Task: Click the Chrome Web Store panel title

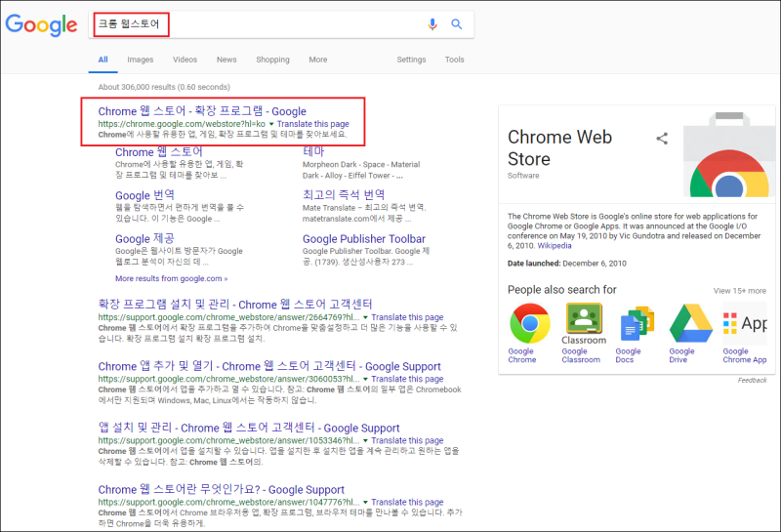Action: coord(559,148)
